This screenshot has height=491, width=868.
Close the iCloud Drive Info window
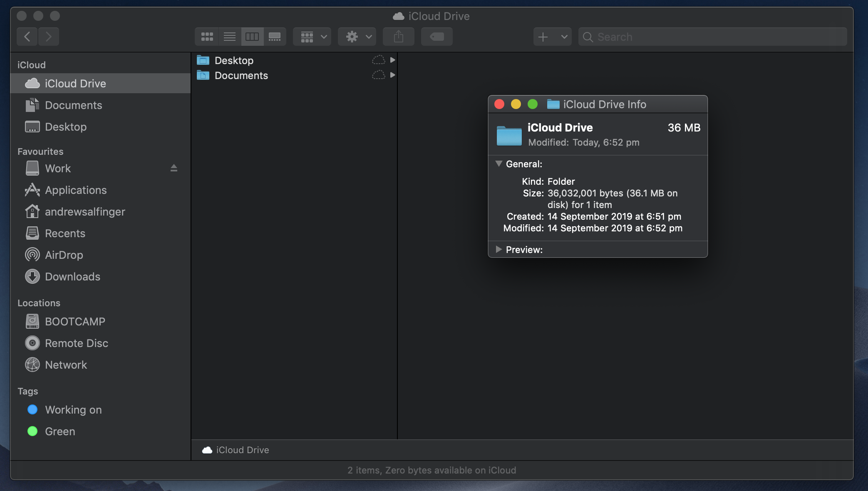(x=499, y=104)
